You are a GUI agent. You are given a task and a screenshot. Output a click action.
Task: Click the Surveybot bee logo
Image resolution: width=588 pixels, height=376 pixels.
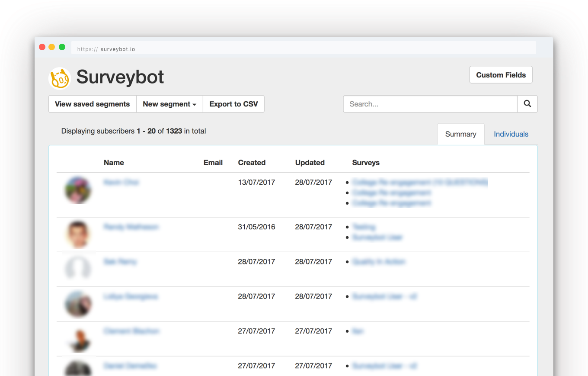(x=60, y=77)
